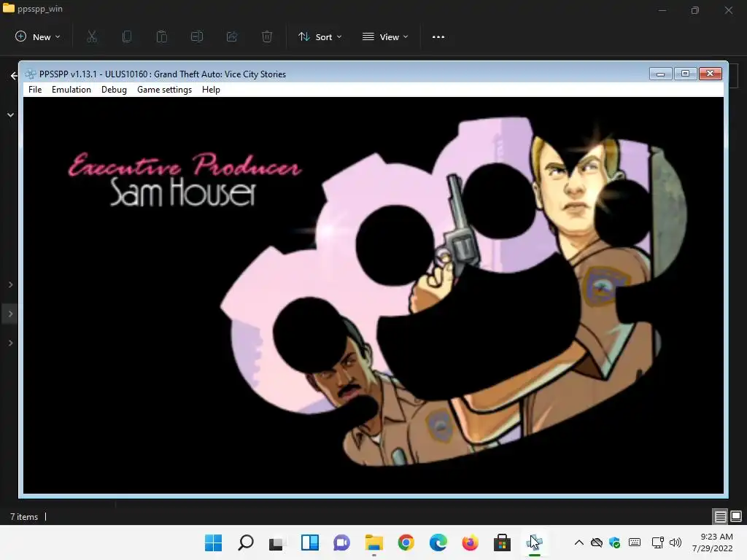Go back with Explorer back arrow
Image resolution: width=747 pixels, height=560 pixels.
click(14, 76)
